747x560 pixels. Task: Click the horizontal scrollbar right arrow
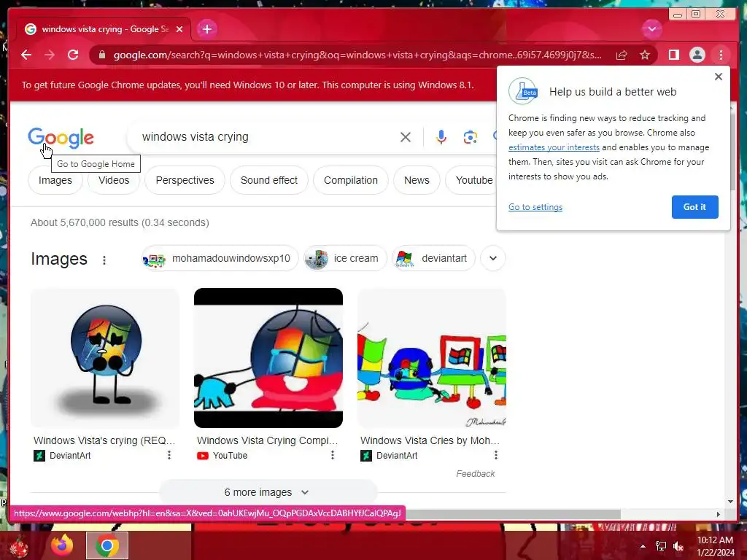(x=719, y=514)
